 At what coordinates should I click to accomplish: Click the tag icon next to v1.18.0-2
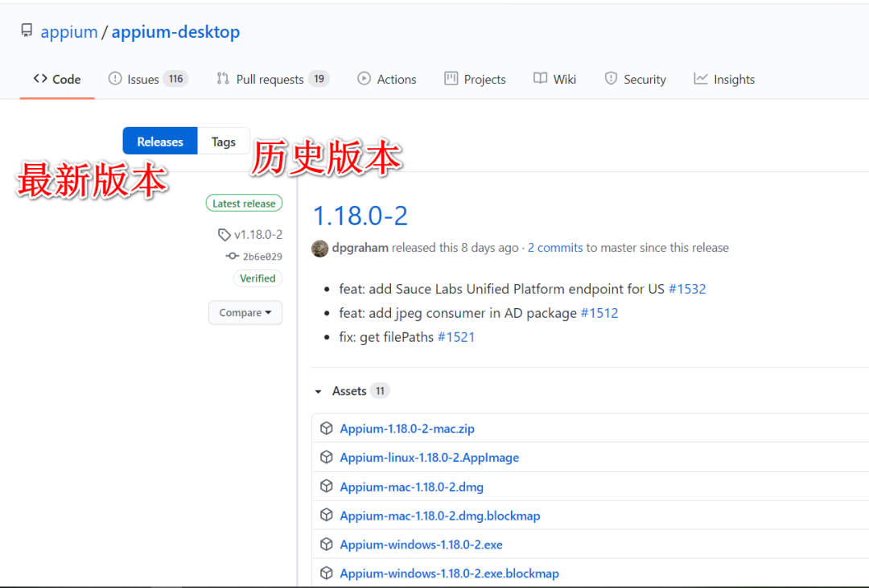(x=224, y=235)
